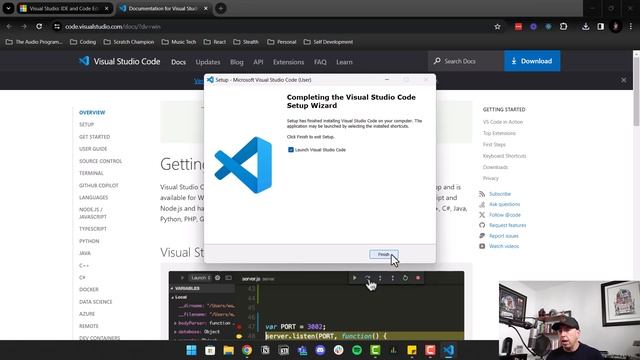Open the Coding bookmarks folder
Image resolution: width=640 pixels, height=360 pixels.
point(83,42)
